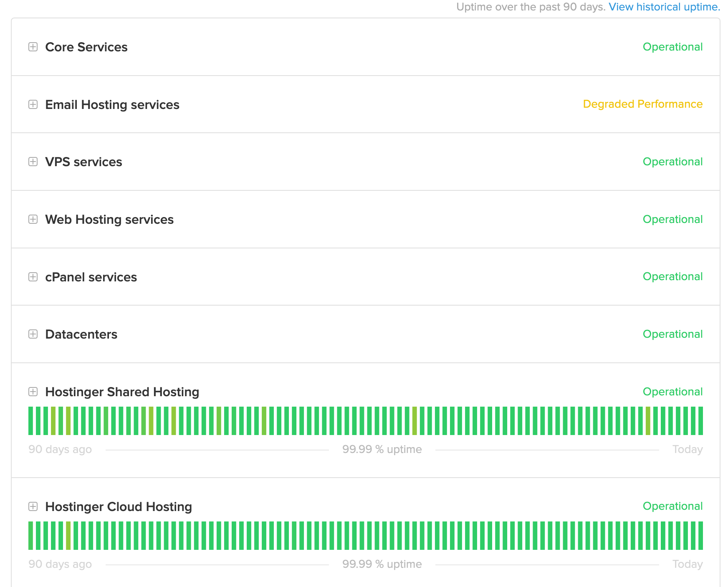Click the Today label under Cloud Hosting
728x587 pixels.
688,564
